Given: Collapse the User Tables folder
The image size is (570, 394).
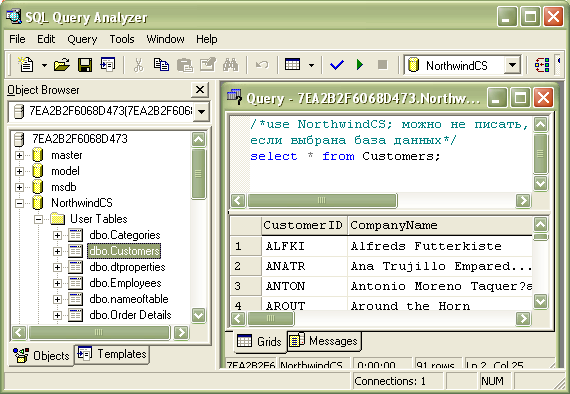Looking at the screenshot, I should pyautogui.click(x=38, y=219).
